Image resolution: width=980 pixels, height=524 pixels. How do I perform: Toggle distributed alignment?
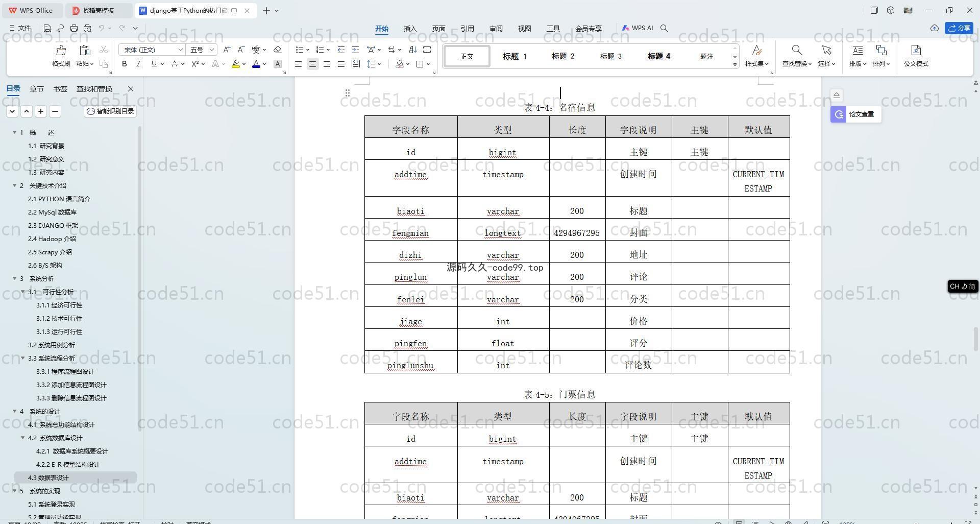point(356,64)
